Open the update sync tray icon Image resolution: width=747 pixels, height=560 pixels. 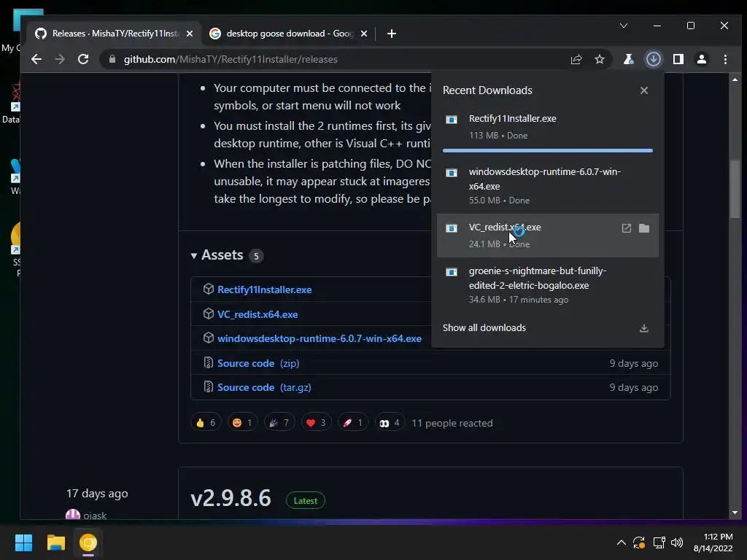[x=639, y=542]
